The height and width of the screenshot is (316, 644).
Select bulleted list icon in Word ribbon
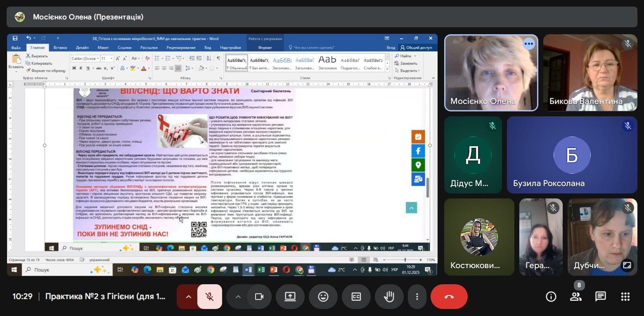click(x=158, y=58)
